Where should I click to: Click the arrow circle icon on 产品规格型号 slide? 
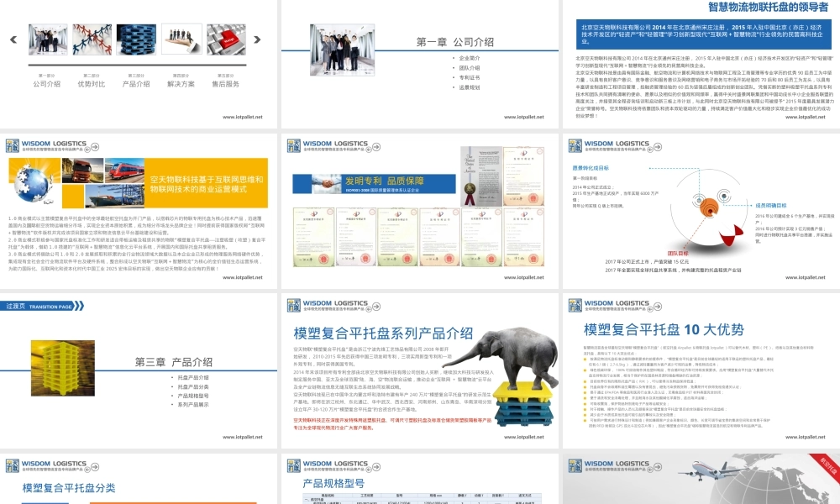tap(376, 467)
